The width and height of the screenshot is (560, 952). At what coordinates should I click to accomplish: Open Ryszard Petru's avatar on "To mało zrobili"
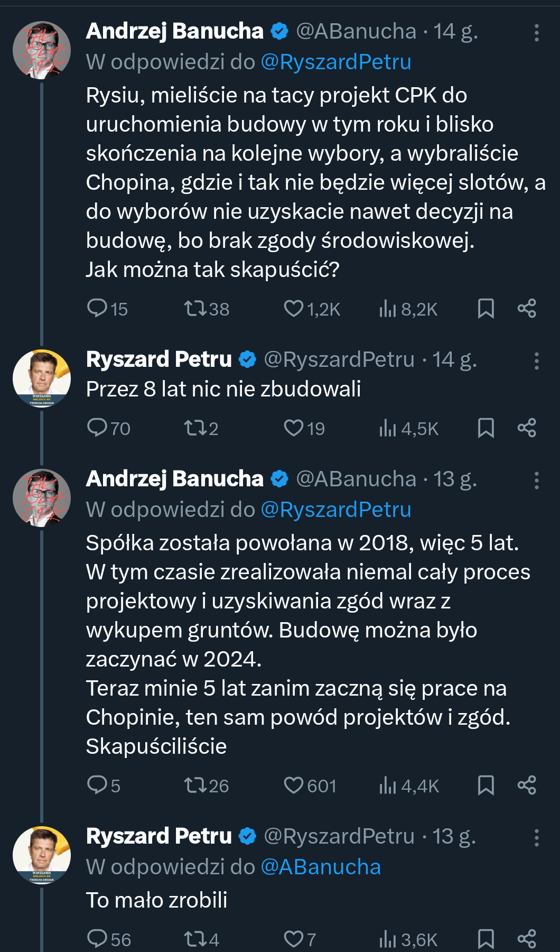42,855
